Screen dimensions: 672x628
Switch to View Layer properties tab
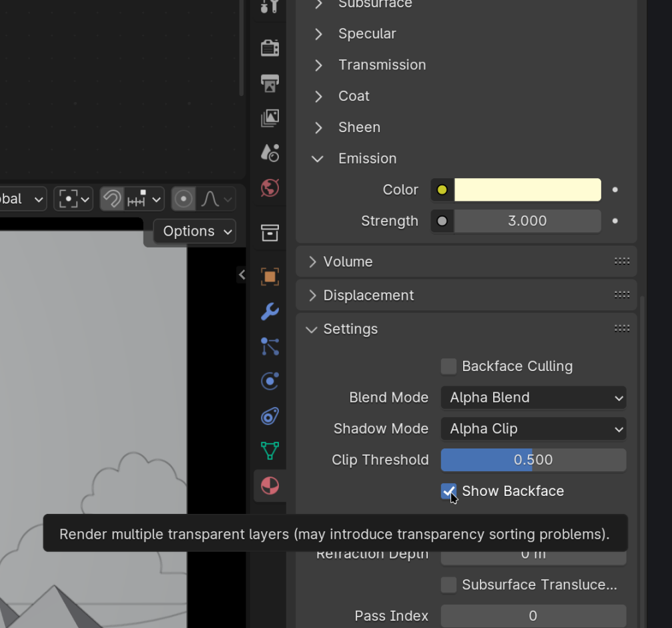tap(270, 118)
